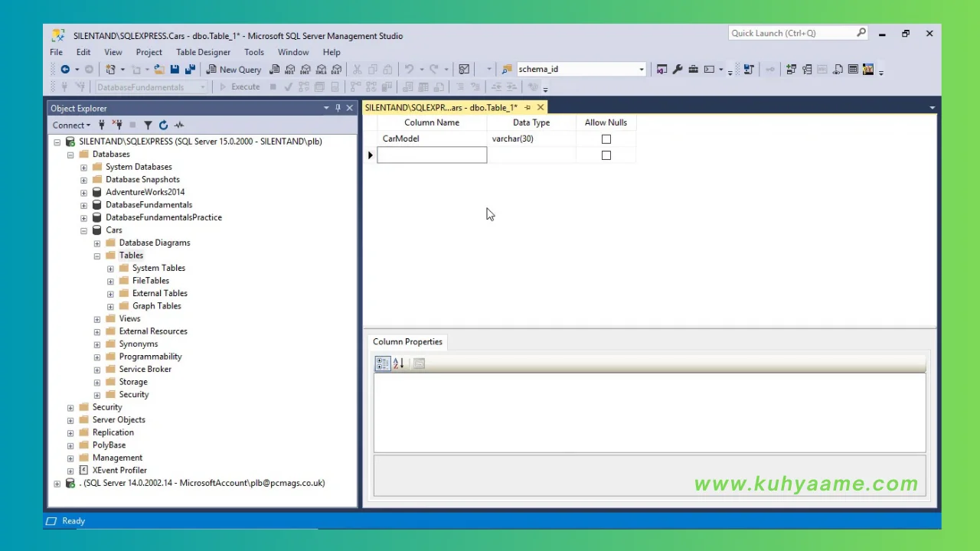Click the varchar(30) data type cell

[531, 139]
